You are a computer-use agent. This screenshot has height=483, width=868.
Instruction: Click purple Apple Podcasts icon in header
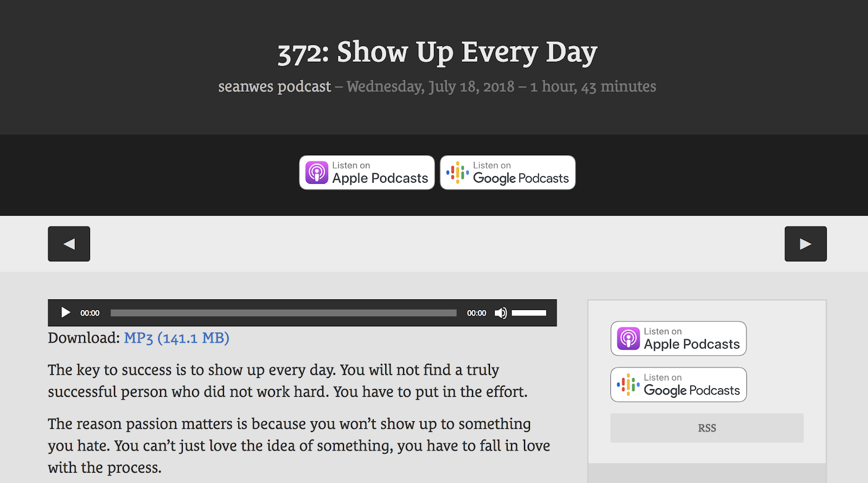(x=317, y=173)
